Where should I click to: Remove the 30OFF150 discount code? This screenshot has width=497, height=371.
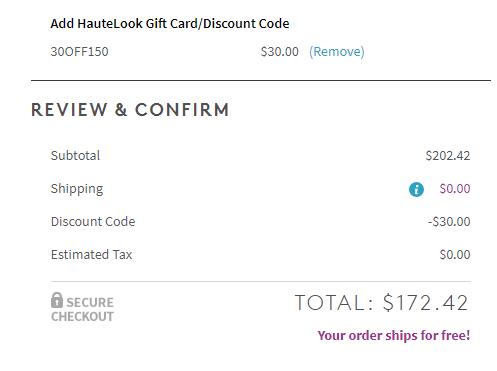click(x=337, y=52)
